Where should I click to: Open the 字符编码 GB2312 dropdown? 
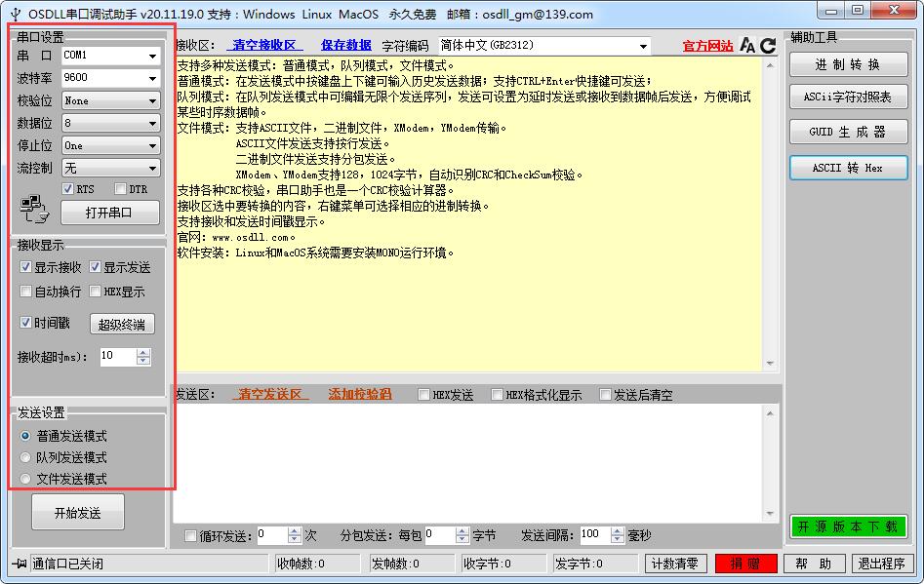point(544,45)
